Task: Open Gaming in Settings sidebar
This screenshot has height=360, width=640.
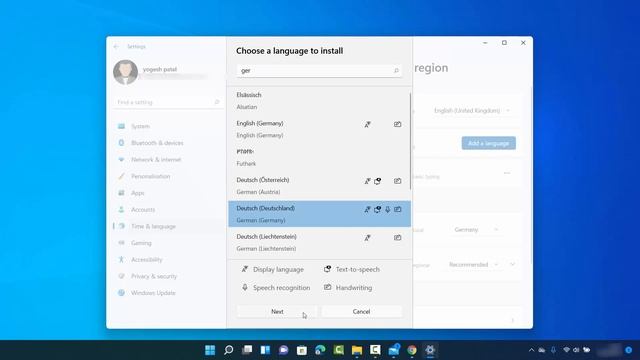Action: [x=167, y=243]
